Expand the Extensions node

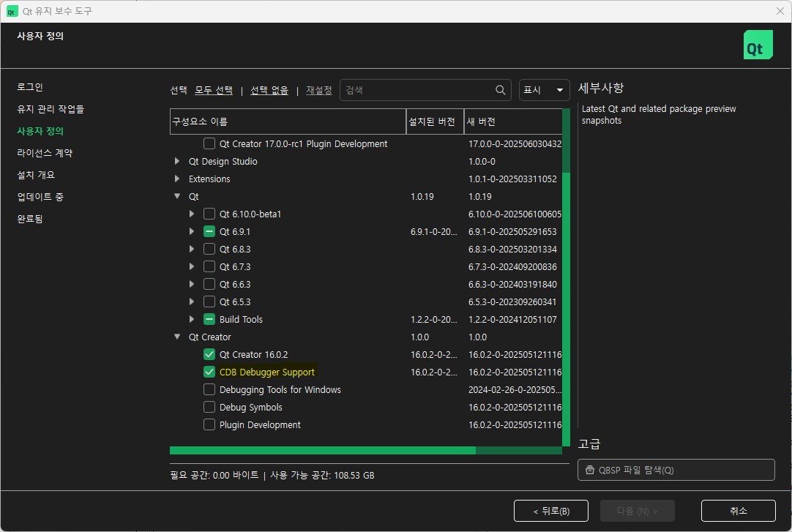coord(177,179)
